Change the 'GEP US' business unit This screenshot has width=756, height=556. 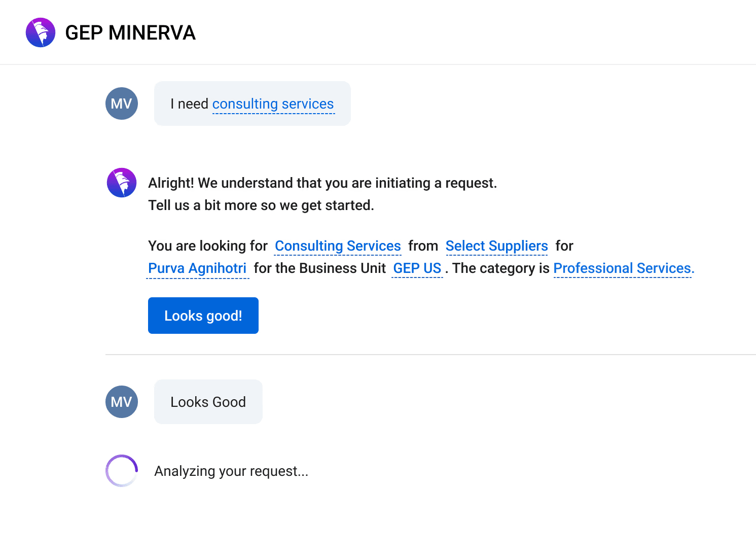pyautogui.click(x=417, y=268)
